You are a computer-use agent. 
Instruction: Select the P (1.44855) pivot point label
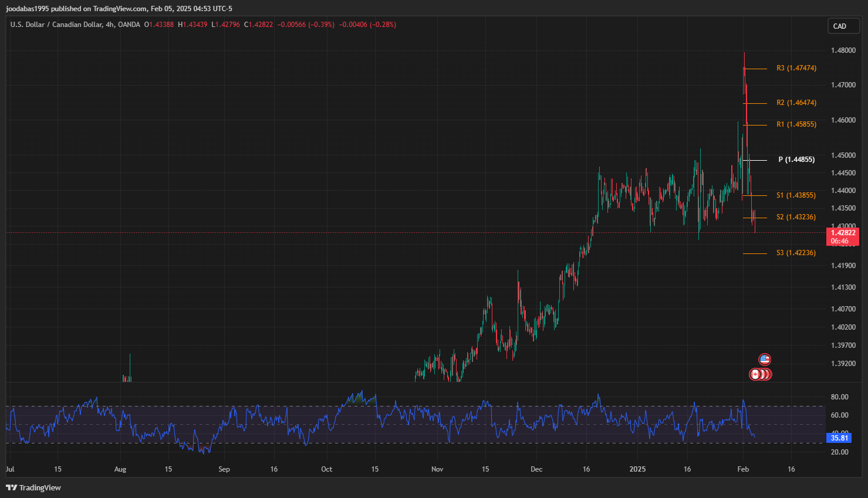point(796,160)
